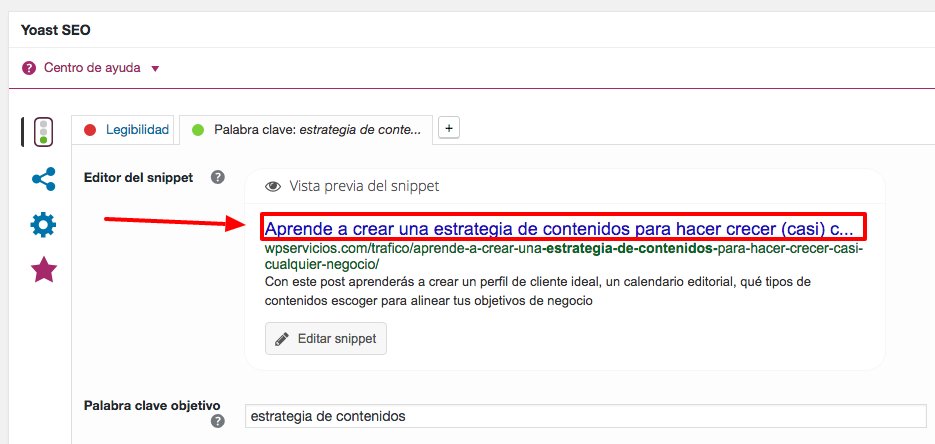Open Centro de ayuda help center

click(x=92, y=68)
